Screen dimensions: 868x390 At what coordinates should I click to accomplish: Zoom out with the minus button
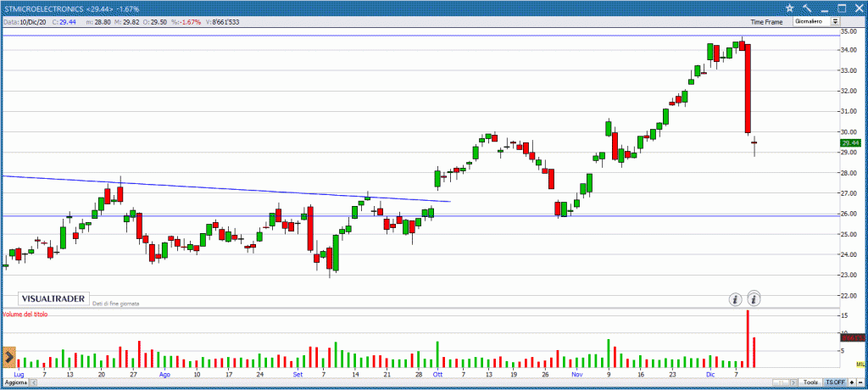pos(860,382)
